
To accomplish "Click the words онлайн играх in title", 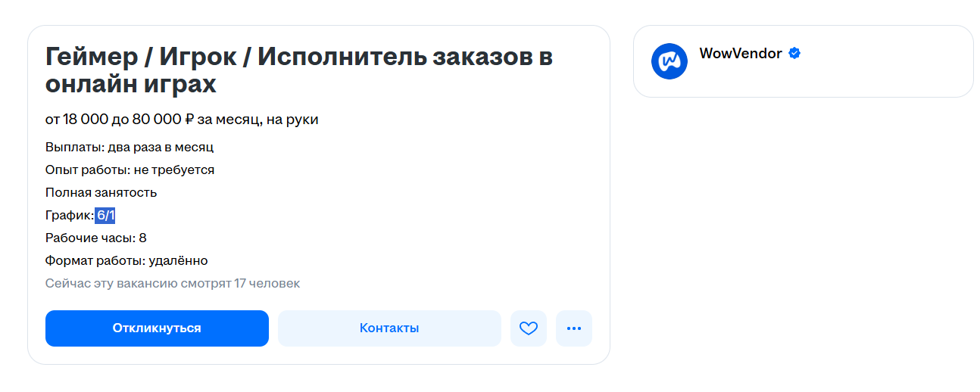I will pos(131,85).
